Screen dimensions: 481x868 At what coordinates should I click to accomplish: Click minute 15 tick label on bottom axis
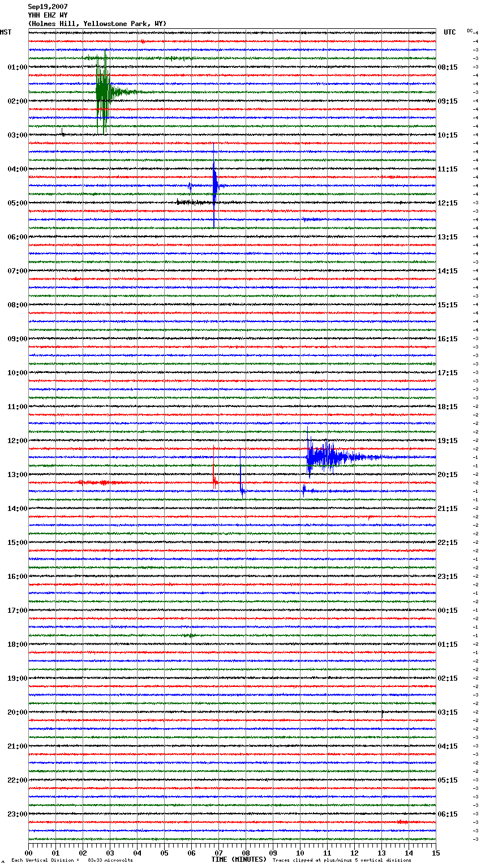(436, 853)
